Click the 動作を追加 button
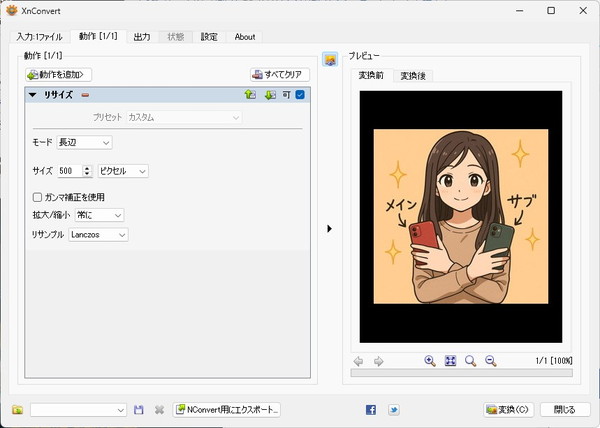Viewport: 600px width, 428px height. 59,74
